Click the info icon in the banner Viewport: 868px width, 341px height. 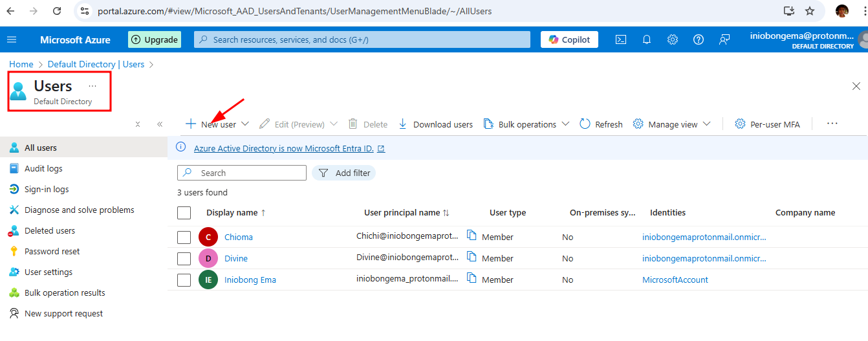tap(181, 148)
